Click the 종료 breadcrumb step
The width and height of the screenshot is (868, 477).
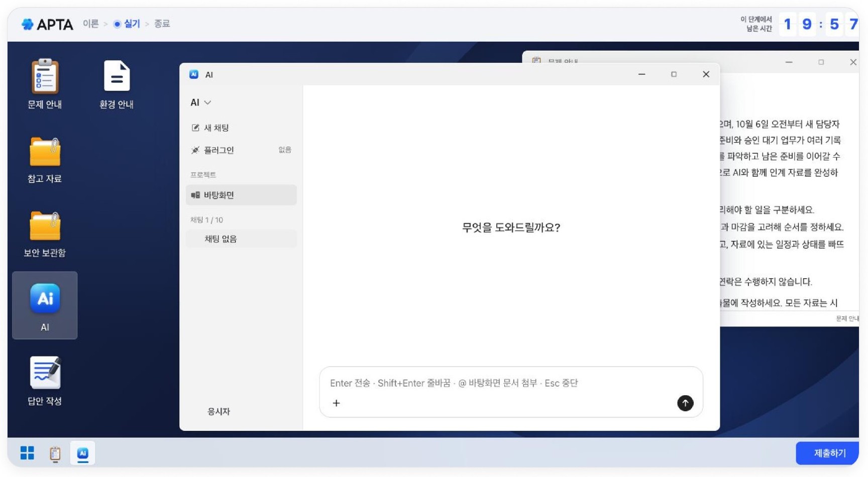(x=162, y=24)
